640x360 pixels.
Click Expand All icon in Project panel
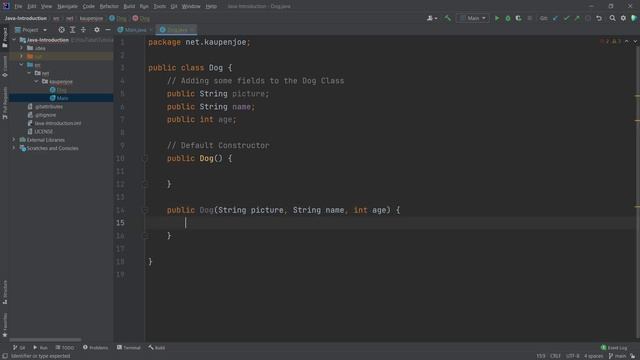point(72,30)
